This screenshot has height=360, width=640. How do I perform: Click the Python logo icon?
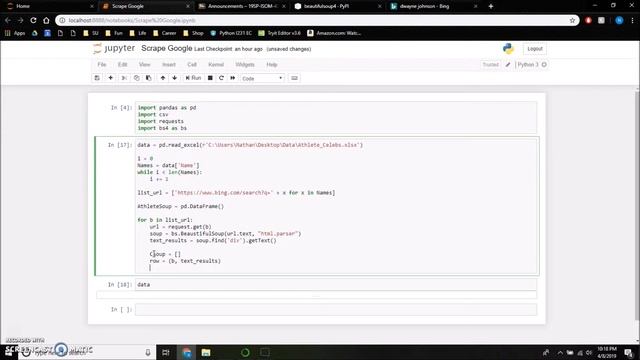tap(508, 49)
